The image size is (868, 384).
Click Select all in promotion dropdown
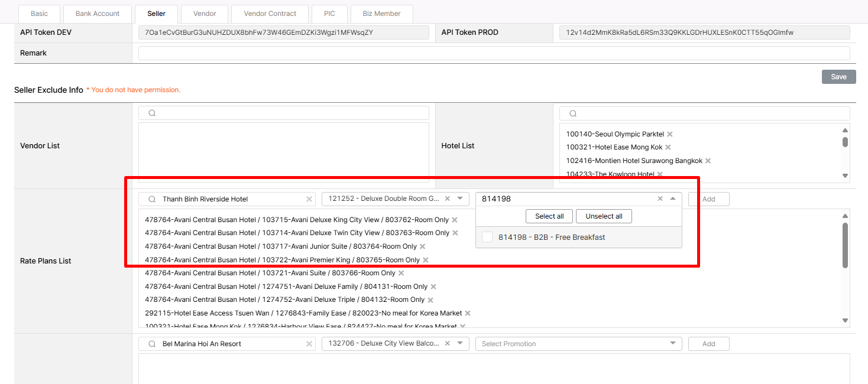click(x=549, y=216)
